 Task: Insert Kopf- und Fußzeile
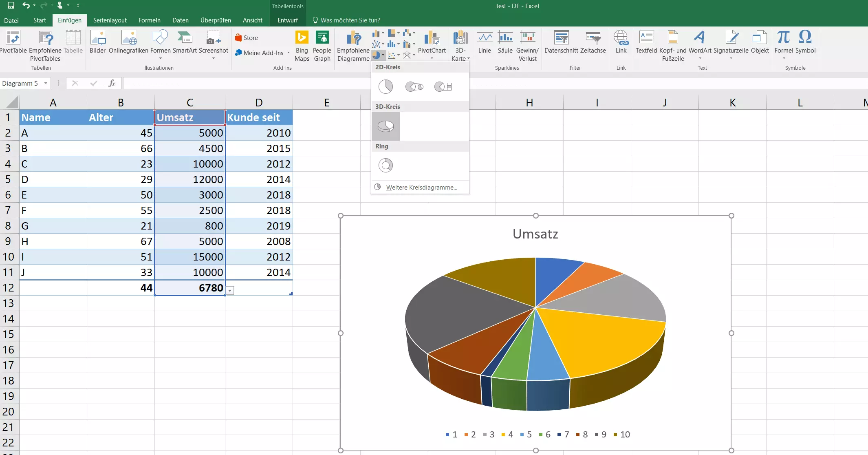tap(673, 46)
